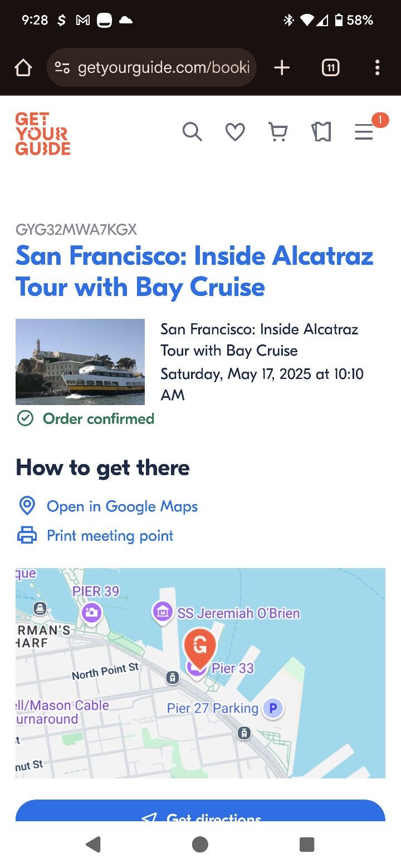Tap the site info icon in address bar
The image size is (401, 868).
[62, 68]
